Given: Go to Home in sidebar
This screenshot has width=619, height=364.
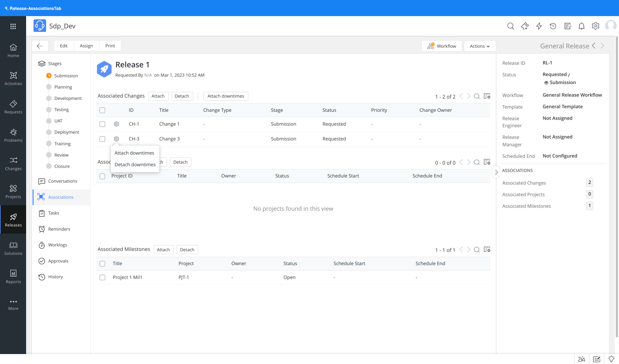Looking at the screenshot, I should (13, 51).
